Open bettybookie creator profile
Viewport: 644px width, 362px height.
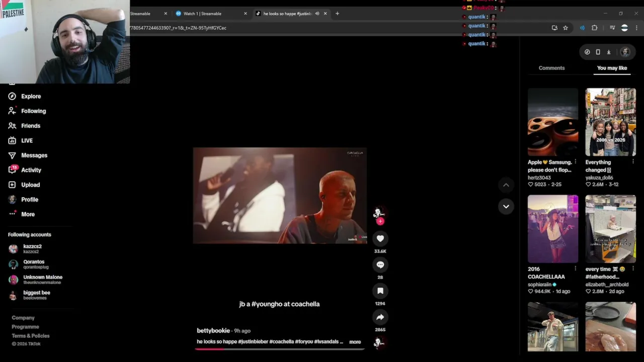click(x=213, y=331)
